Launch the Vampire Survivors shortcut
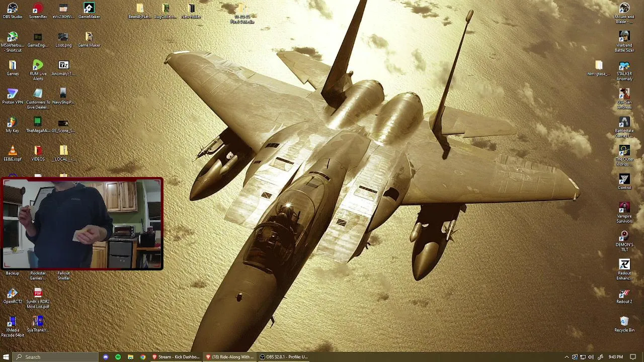Image resolution: width=644 pixels, height=362 pixels. [624, 213]
